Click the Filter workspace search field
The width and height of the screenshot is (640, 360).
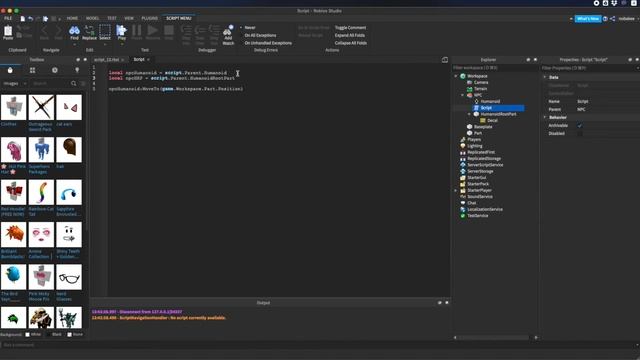pyautogui.click(x=495, y=68)
